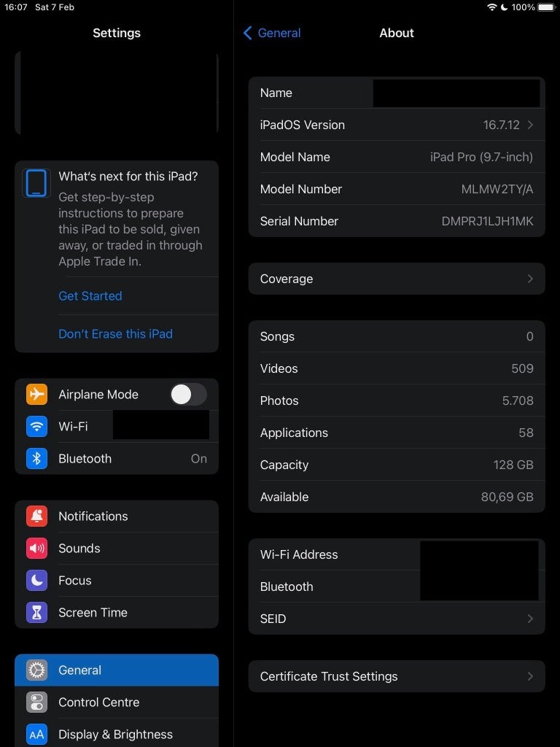Screen dimensions: 560x747
Task: Tap the Videos count 509
Action: pyautogui.click(x=522, y=368)
